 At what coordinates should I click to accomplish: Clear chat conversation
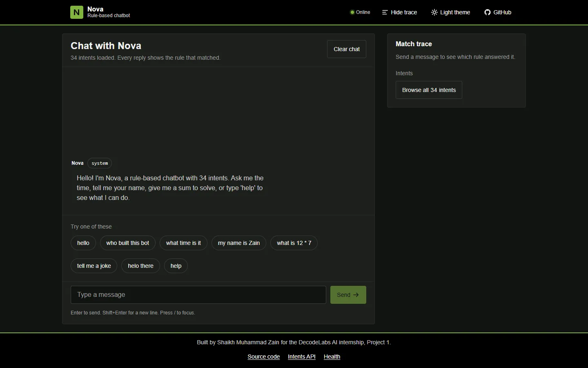click(347, 49)
